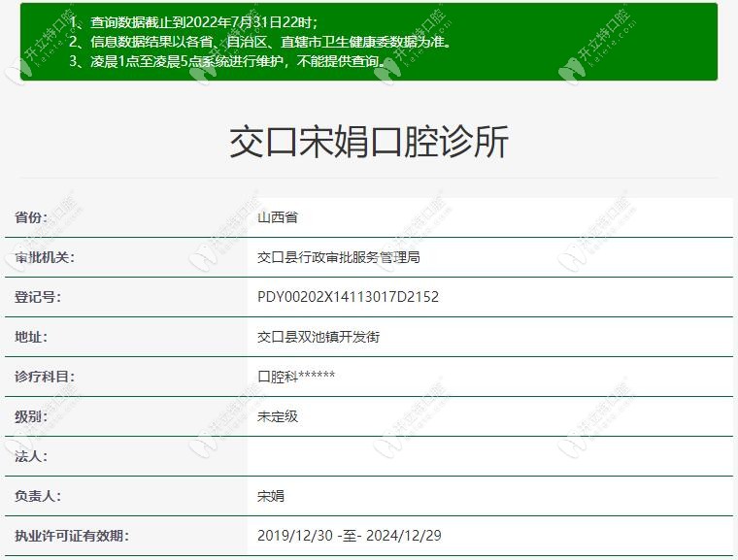Click the value 未定级
The height and width of the screenshot is (560, 738).
[x=278, y=416]
